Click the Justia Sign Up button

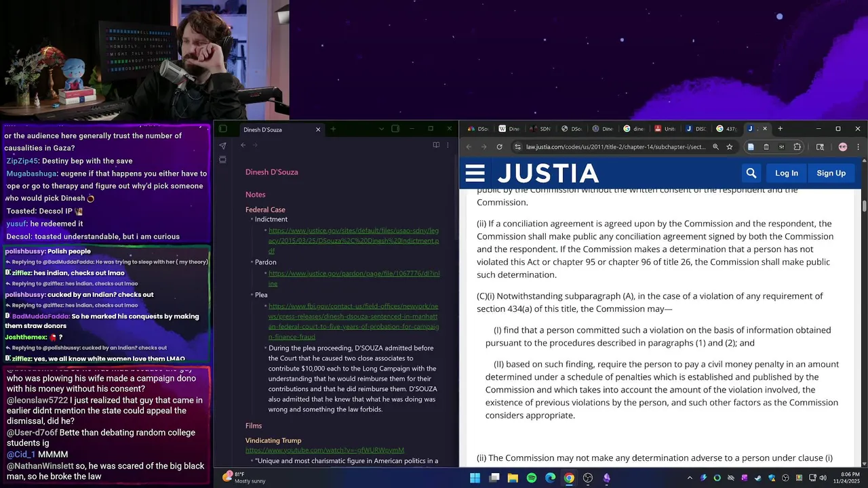831,173
